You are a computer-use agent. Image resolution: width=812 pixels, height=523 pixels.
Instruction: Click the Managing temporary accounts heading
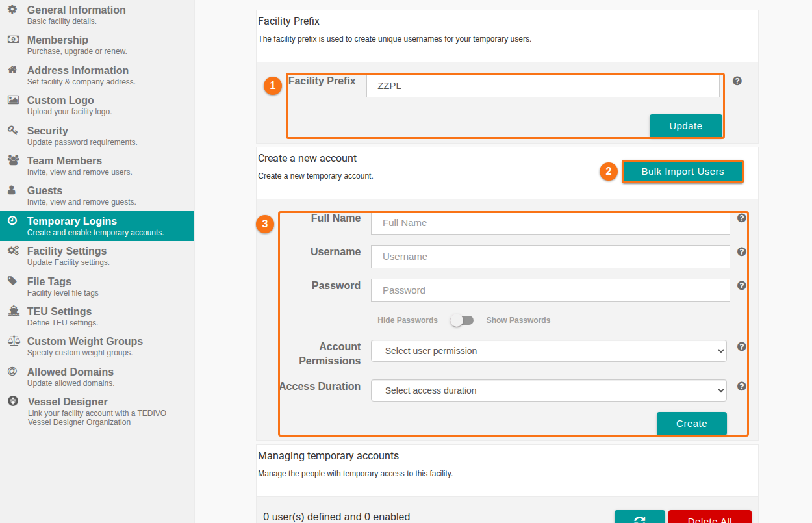[328, 456]
